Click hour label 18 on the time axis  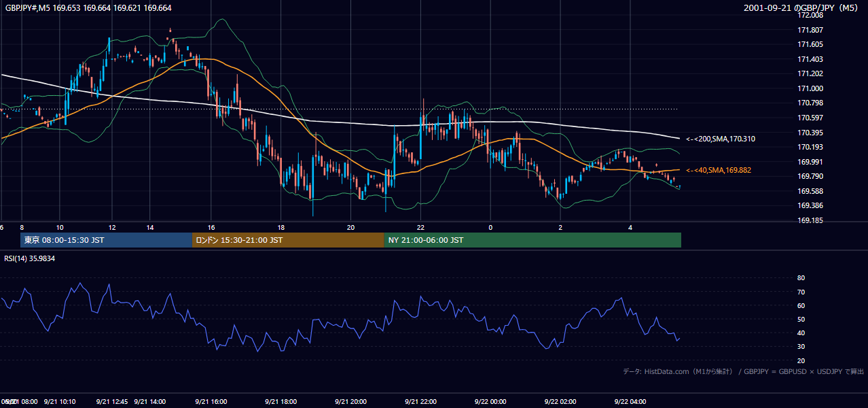281,227
